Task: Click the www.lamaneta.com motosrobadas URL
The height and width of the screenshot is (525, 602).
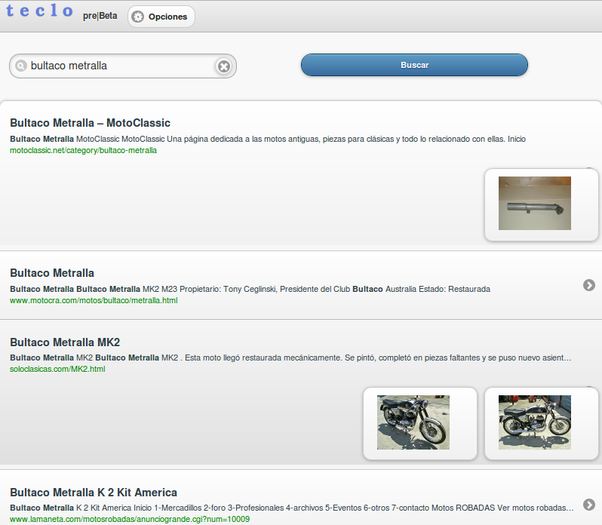Action: [130, 519]
